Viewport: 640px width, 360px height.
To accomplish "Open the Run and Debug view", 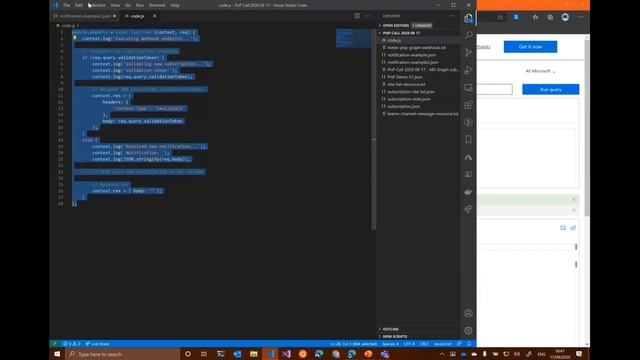I will coord(468,70).
